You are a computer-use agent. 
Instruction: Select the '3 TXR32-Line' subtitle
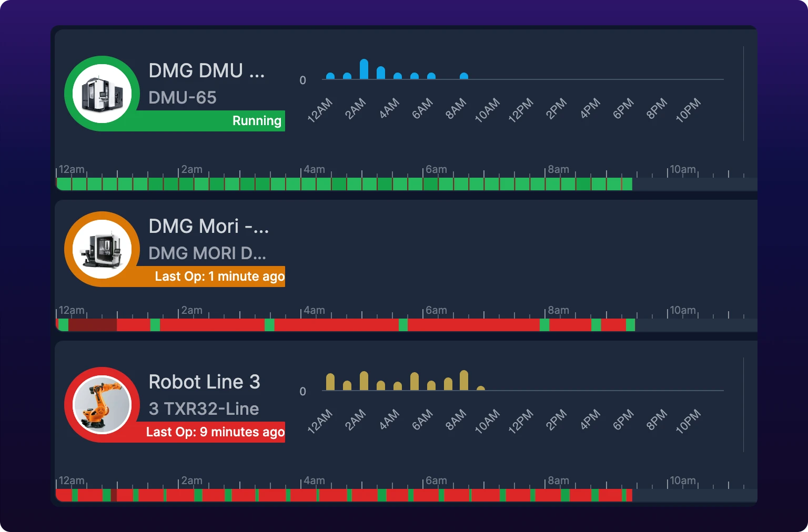204,409
